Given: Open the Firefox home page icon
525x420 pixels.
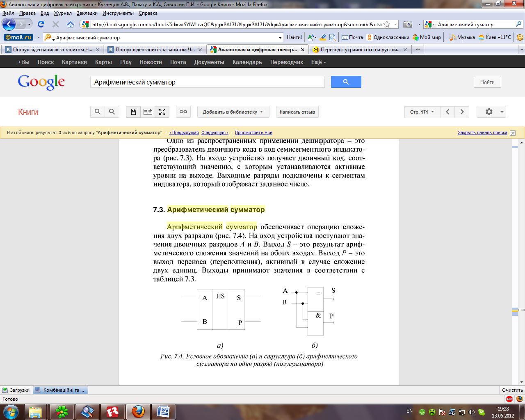Looking at the screenshot, I should click(71, 24).
